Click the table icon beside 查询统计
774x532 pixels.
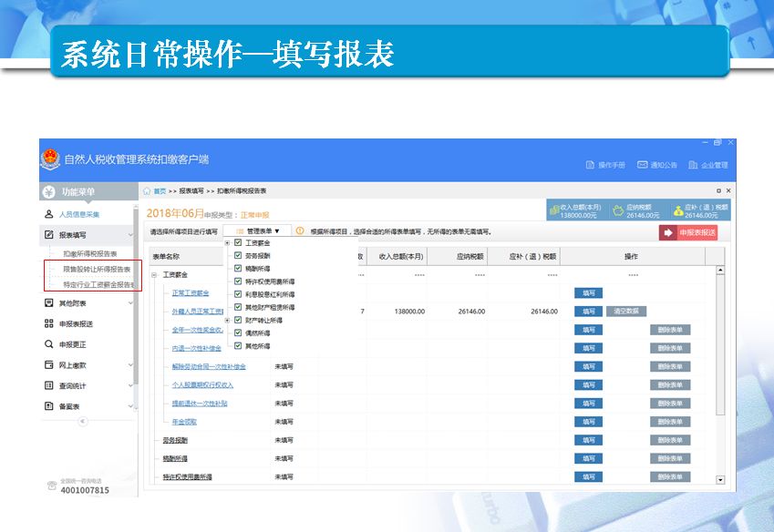coord(49,385)
